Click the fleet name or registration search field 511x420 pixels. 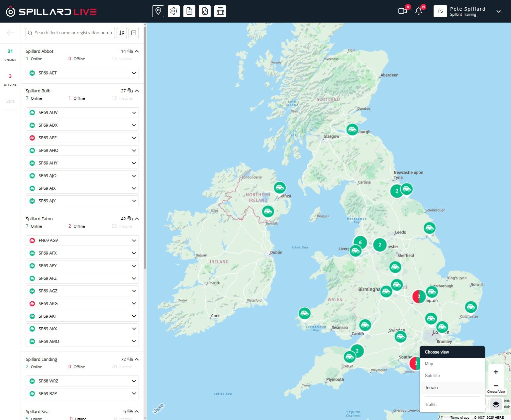[x=70, y=33]
